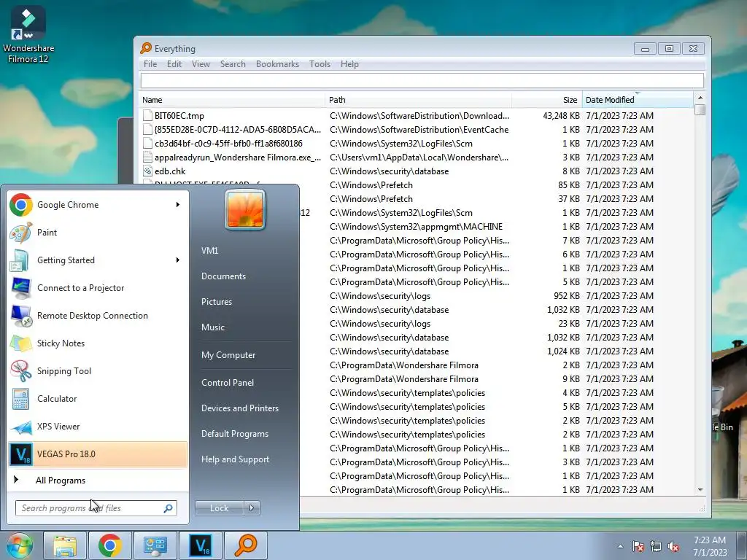
Task: Open Default Programs
Action: click(x=235, y=434)
